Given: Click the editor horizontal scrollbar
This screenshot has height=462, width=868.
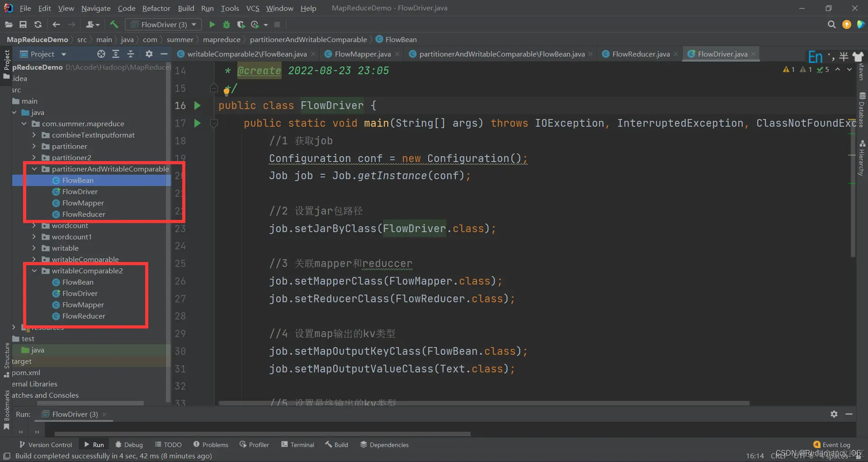Looking at the screenshot, I should [x=484, y=403].
